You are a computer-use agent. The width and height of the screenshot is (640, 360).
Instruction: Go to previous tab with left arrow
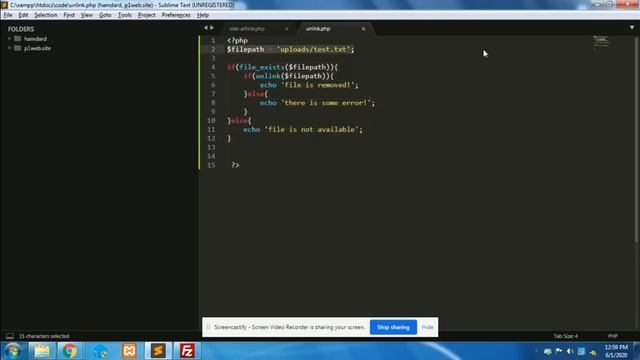[x=206, y=28]
